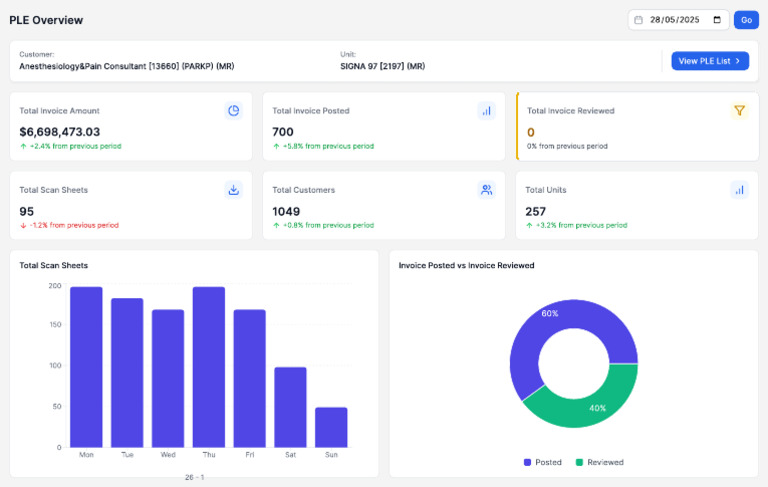
Task: Select the 28/05/2025 date input field
Action: pos(679,20)
